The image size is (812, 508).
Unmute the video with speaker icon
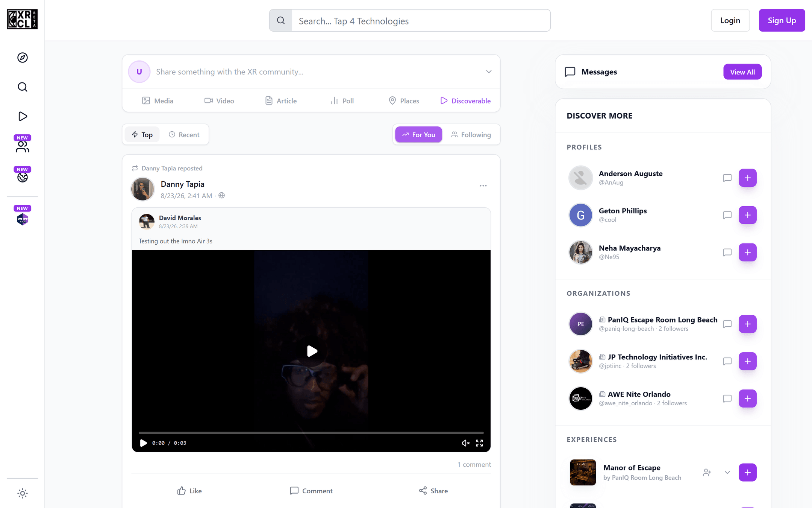pyautogui.click(x=465, y=443)
